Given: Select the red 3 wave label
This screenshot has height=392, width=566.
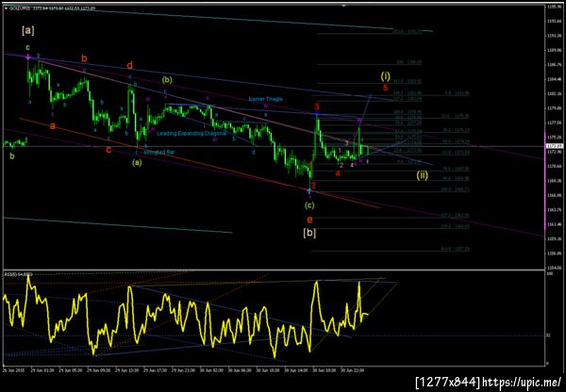Looking at the screenshot, I should (317, 106).
